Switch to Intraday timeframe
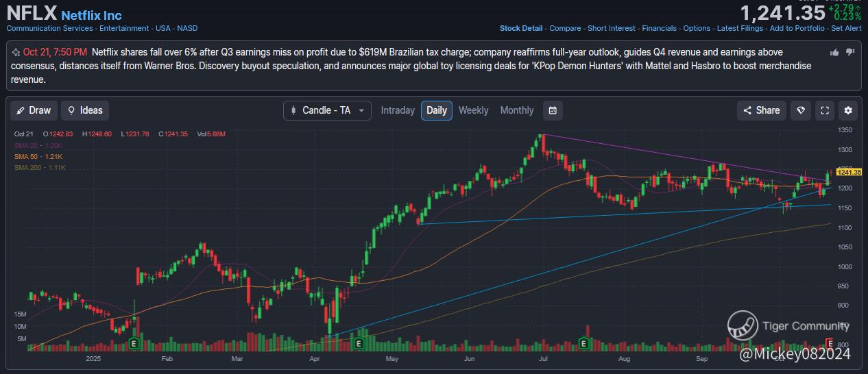 click(x=398, y=110)
